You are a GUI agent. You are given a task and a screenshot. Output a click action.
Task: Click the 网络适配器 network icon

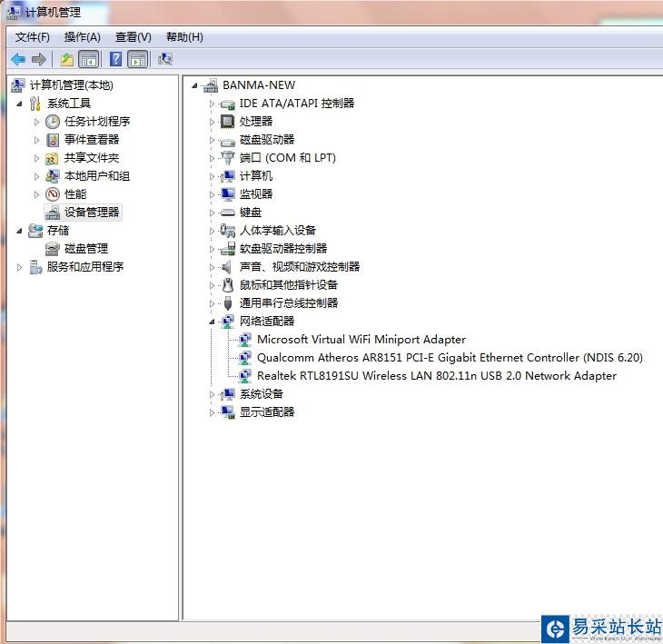[227, 322]
